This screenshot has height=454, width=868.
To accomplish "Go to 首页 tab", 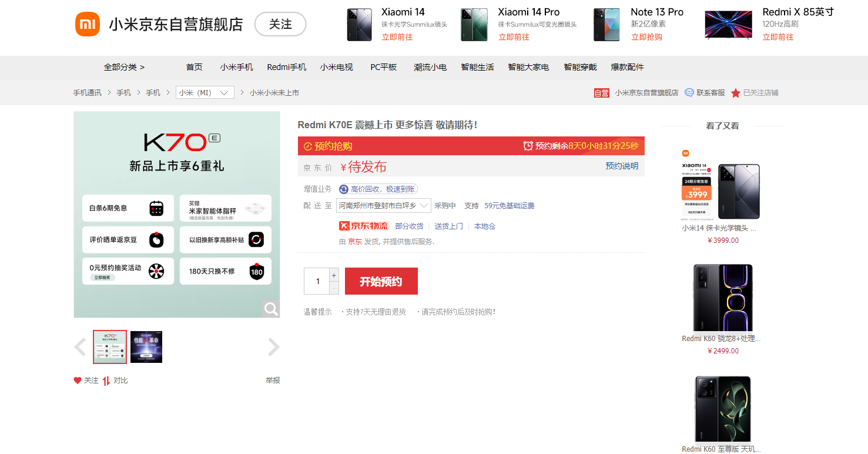I will point(195,67).
